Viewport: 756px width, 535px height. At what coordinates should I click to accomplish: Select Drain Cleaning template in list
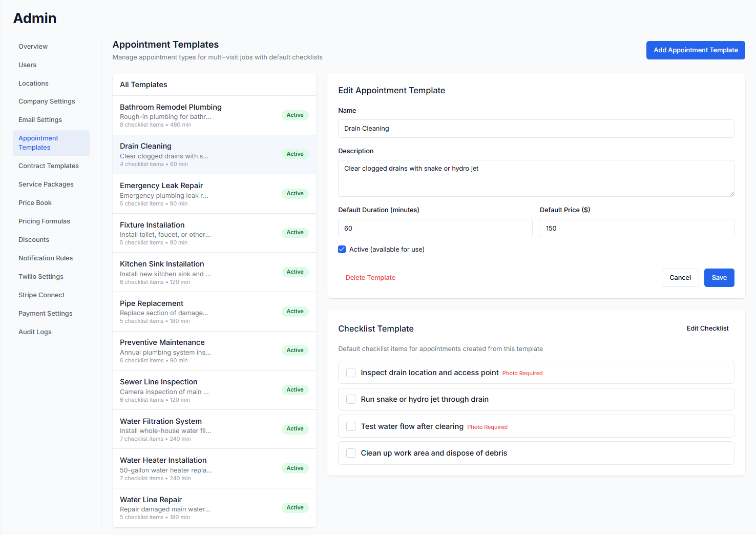(x=214, y=155)
